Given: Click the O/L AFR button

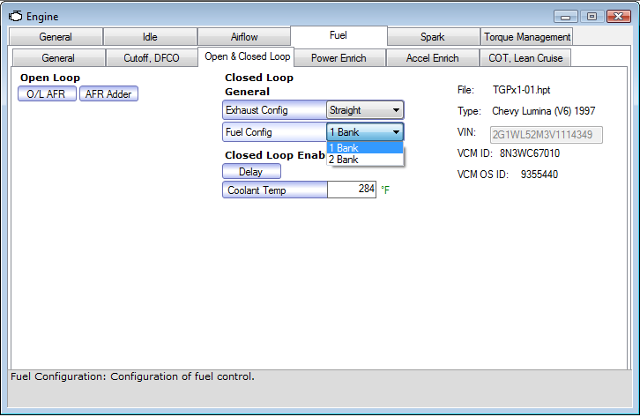Looking at the screenshot, I should click(x=47, y=94).
